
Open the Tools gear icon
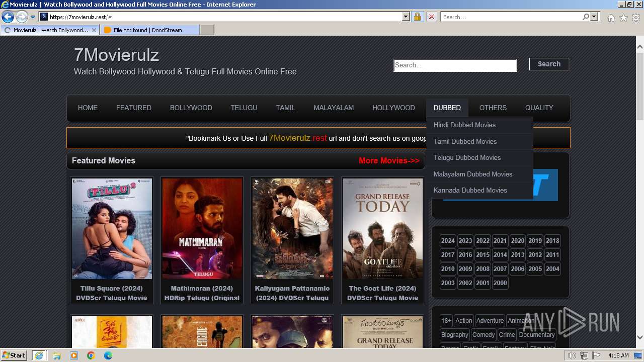(636, 18)
